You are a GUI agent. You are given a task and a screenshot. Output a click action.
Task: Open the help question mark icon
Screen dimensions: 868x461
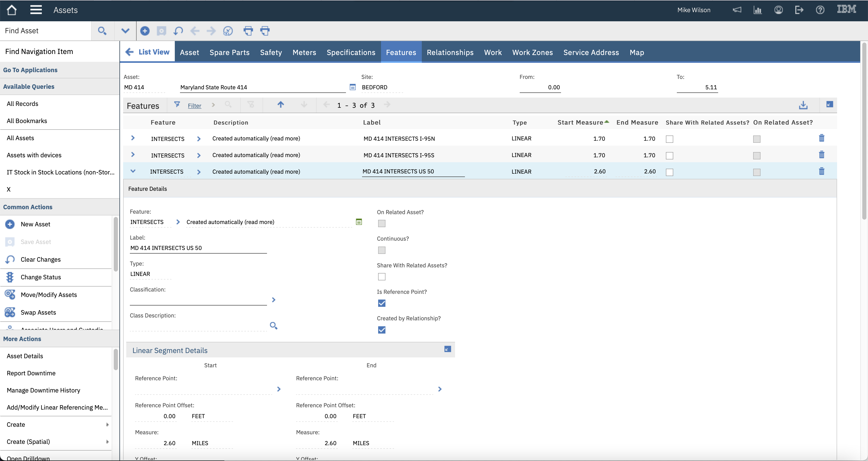(820, 10)
